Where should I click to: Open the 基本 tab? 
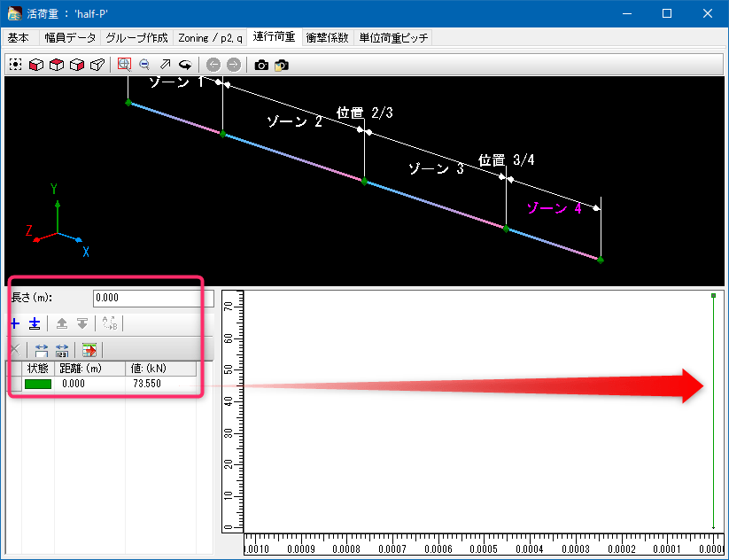[19, 38]
